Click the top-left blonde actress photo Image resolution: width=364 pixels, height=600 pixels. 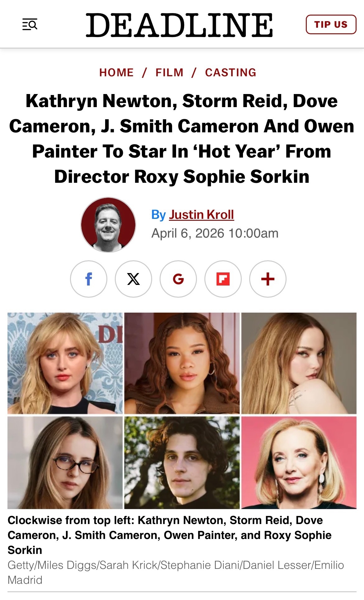65,363
